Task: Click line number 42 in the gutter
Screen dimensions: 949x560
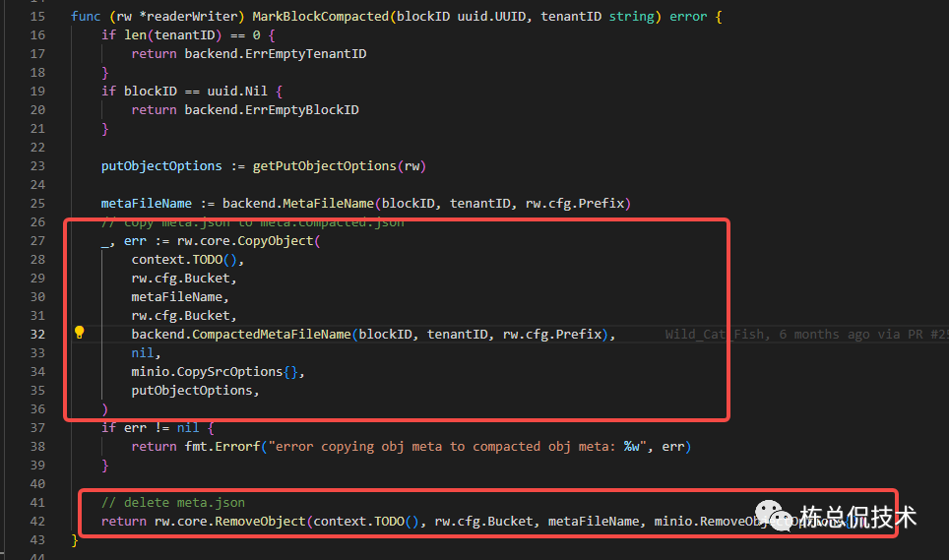Action: tap(37, 521)
